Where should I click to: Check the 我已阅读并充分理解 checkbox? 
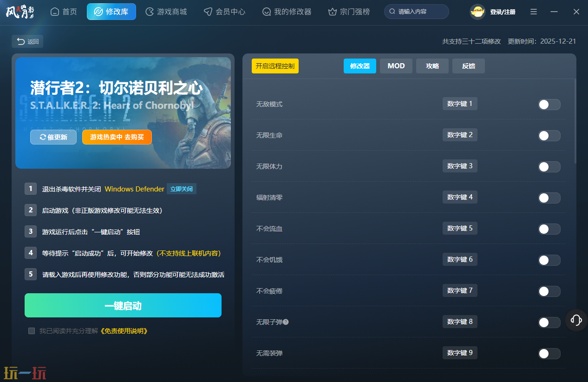tap(32, 331)
